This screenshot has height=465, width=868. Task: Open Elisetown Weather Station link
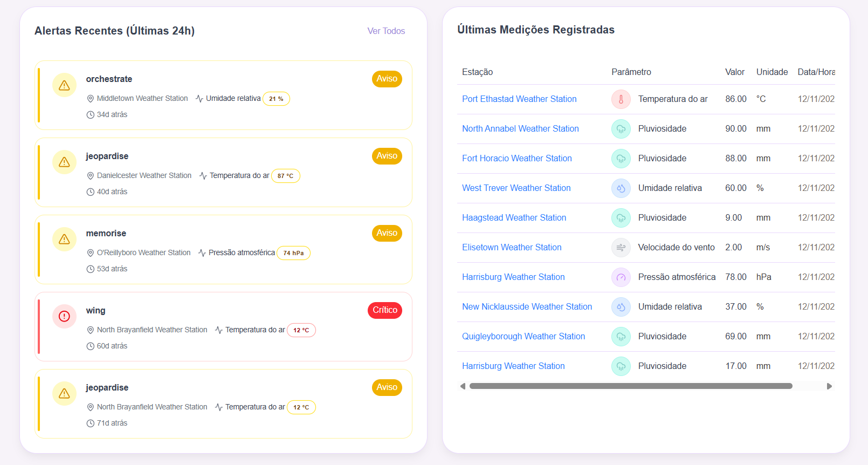(512, 248)
